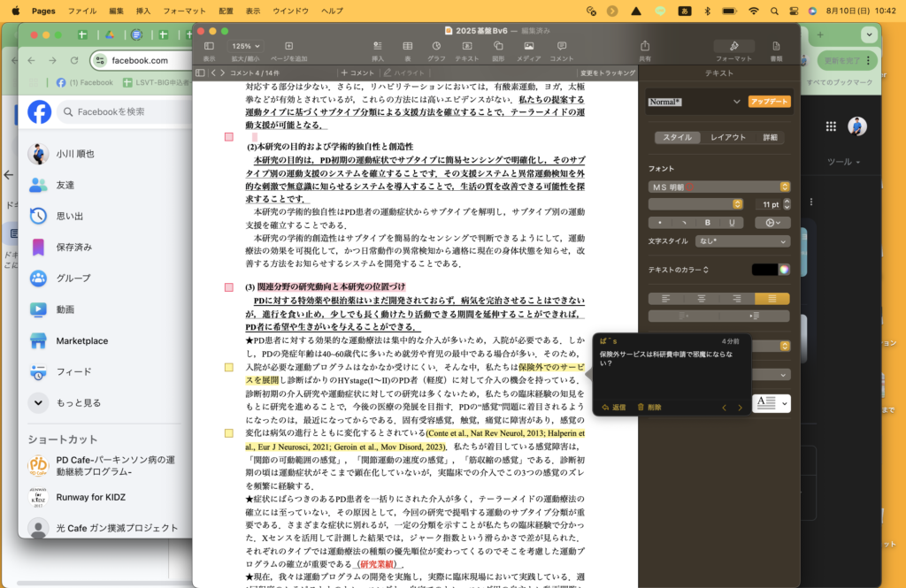Open the MS 明朝 font family dropdown

coord(718,187)
